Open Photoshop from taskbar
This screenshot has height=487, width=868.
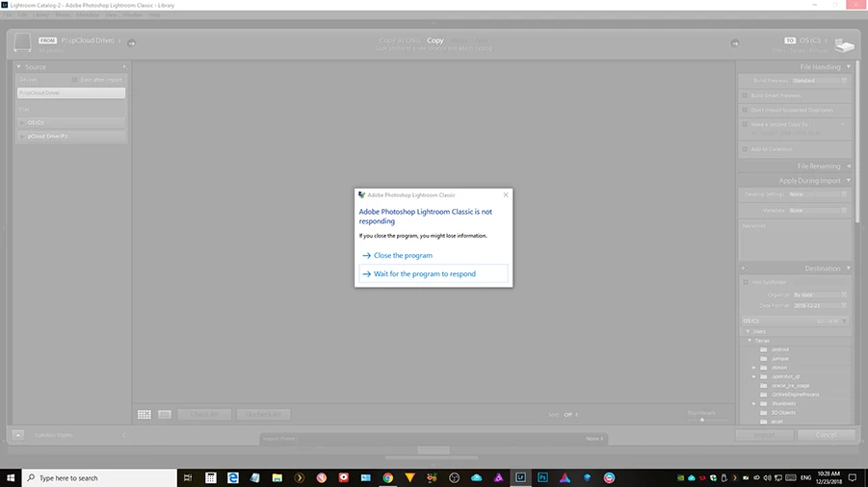[x=543, y=477]
